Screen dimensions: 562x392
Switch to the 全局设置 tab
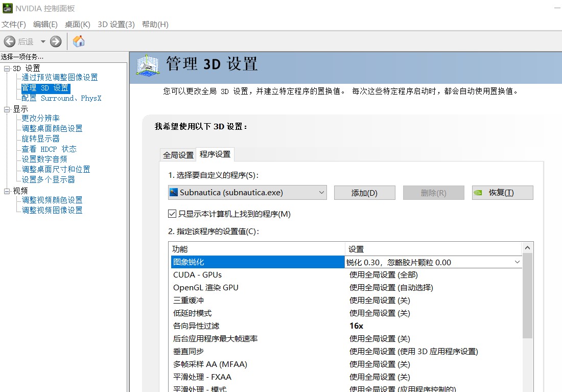(x=178, y=155)
